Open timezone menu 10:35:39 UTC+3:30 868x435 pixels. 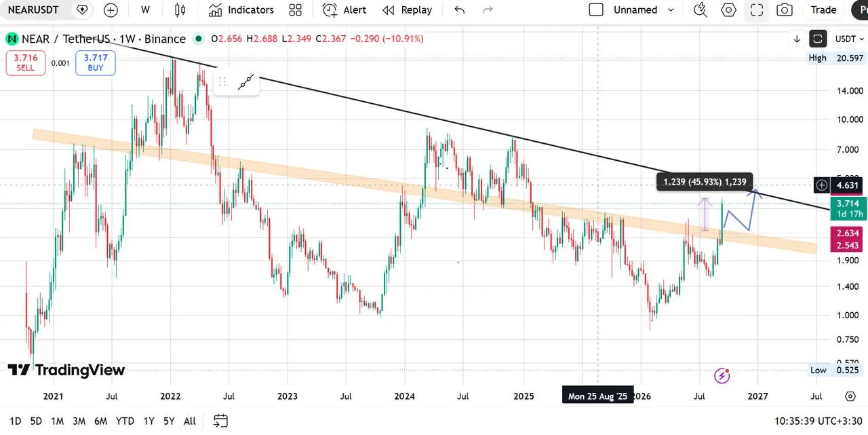pos(819,421)
